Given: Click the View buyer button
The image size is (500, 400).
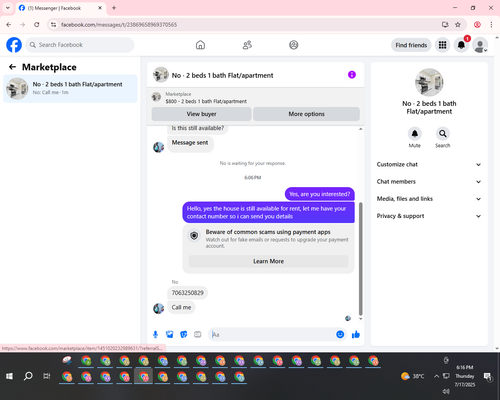Looking at the screenshot, I should [x=201, y=114].
